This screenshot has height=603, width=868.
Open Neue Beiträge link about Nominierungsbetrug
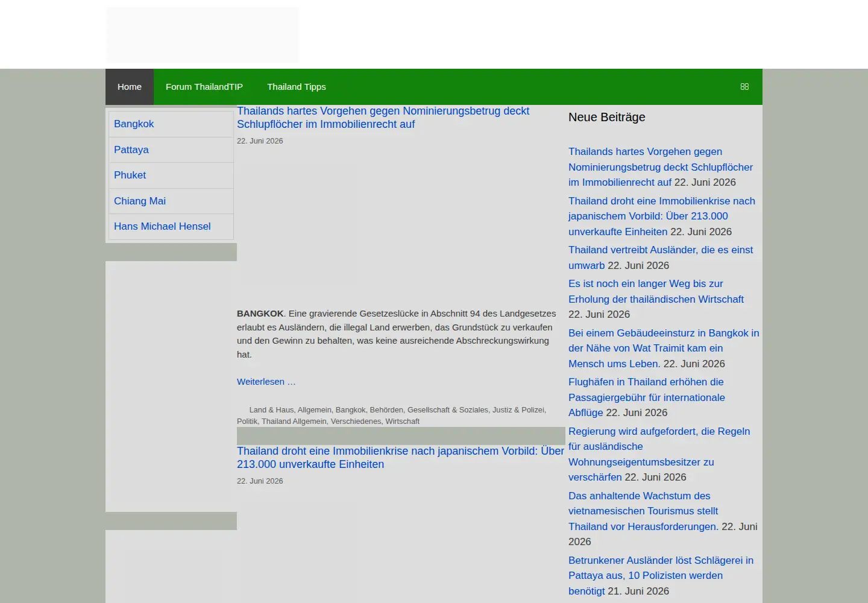pos(660,167)
